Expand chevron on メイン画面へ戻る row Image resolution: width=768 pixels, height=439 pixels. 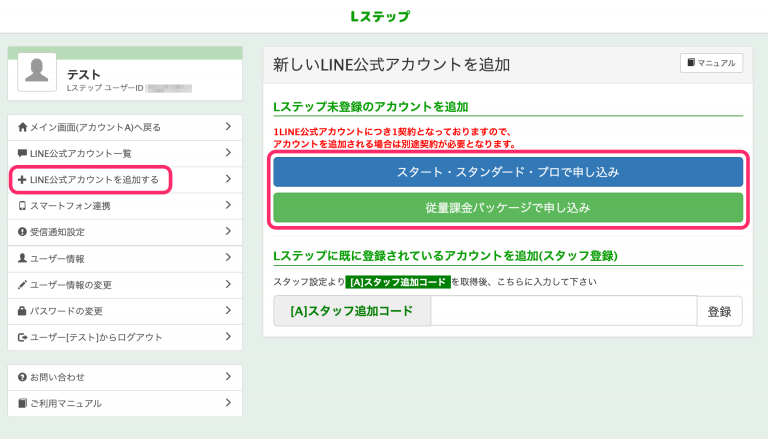coord(228,126)
